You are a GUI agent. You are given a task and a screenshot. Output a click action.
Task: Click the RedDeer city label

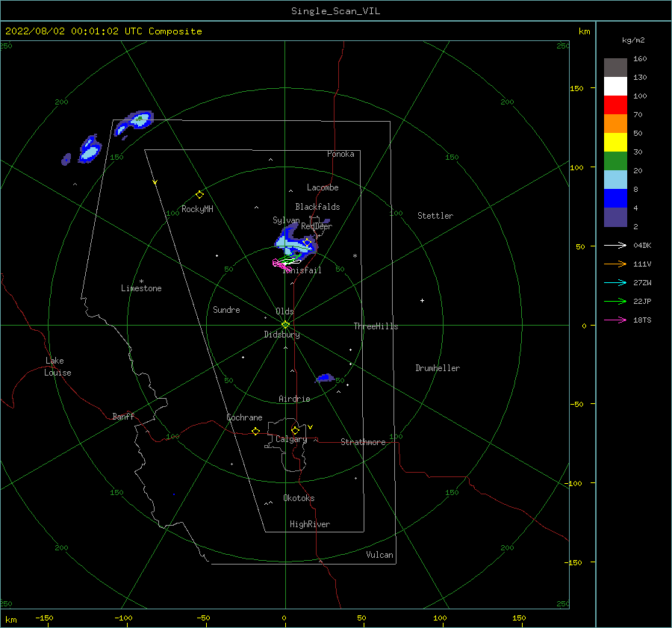tap(317, 226)
